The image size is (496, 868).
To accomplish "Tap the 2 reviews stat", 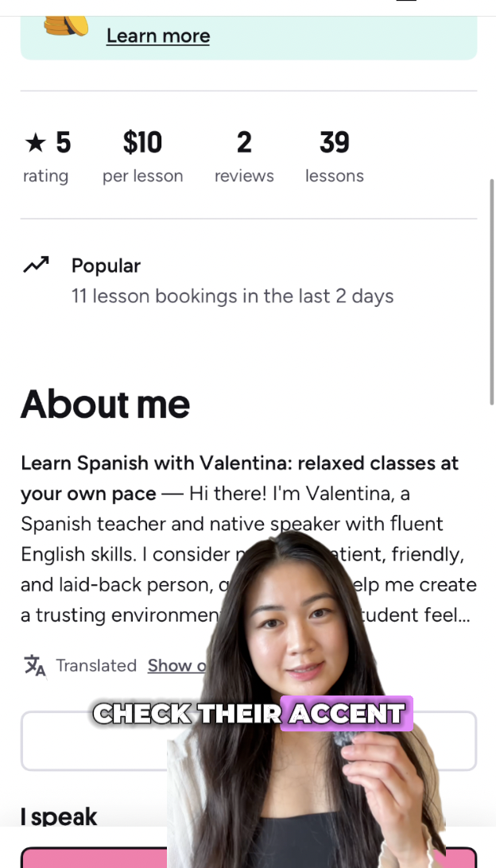I will tap(244, 157).
